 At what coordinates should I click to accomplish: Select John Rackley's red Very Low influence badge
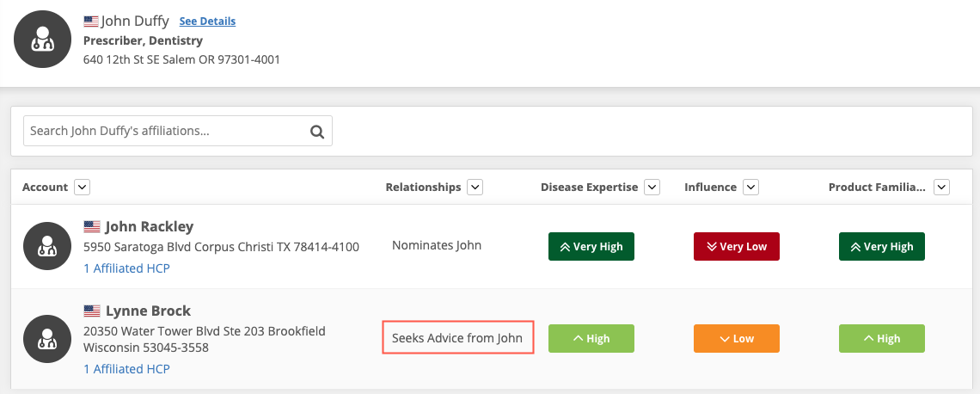click(736, 247)
